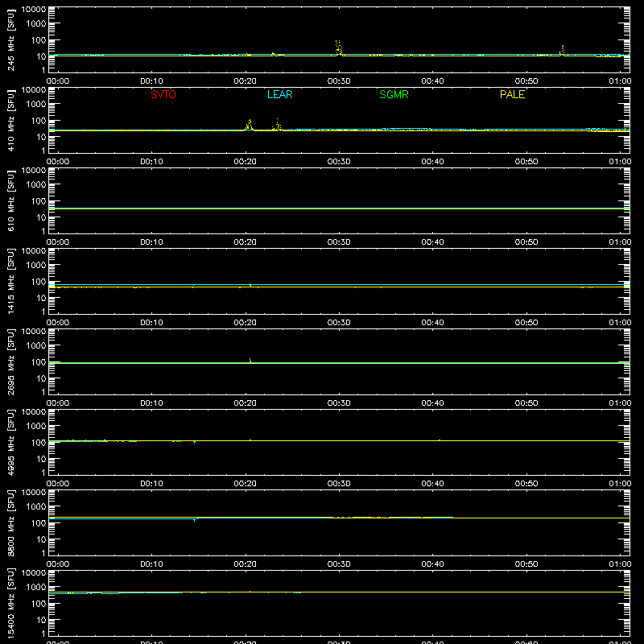Screen dimensions: 644x644
Task: Click the 00:10 time label under the 245 MHz plot
Action: 151,81
